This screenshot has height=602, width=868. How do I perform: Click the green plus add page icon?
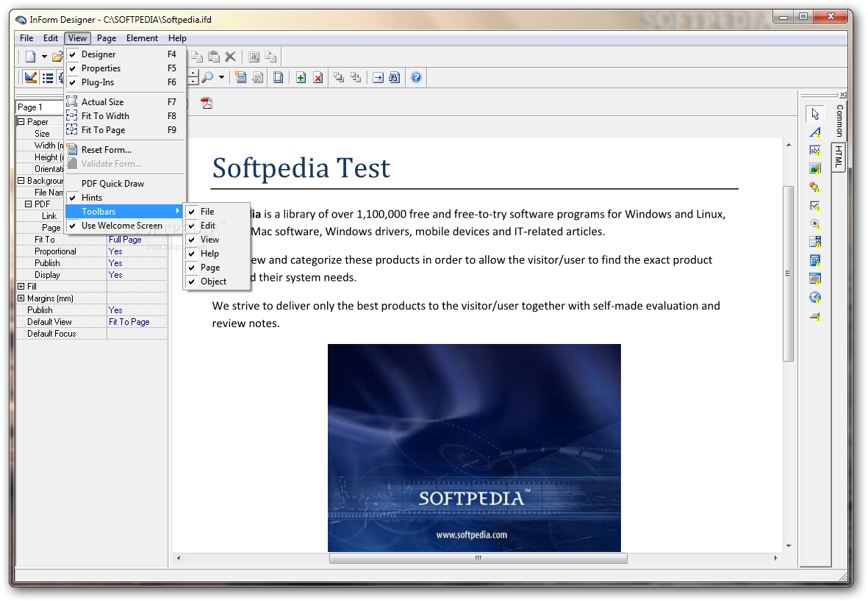click(x=301, y=77)
